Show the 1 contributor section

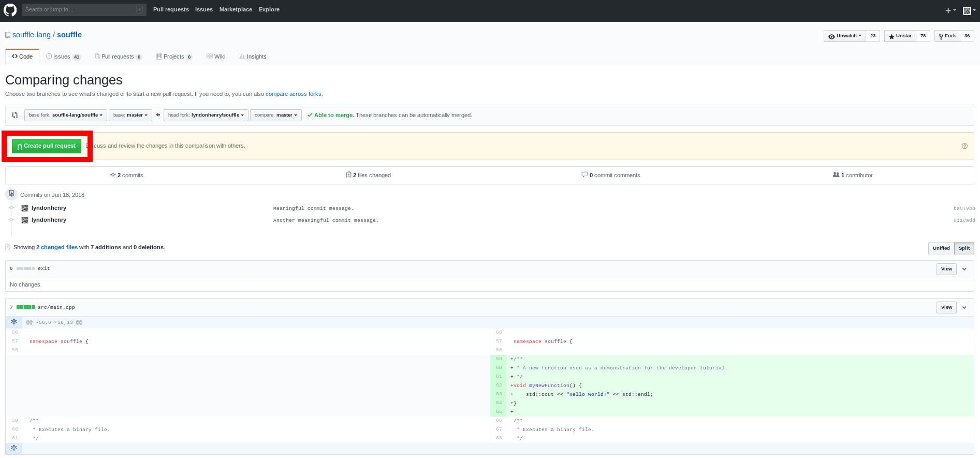(853, 175)
